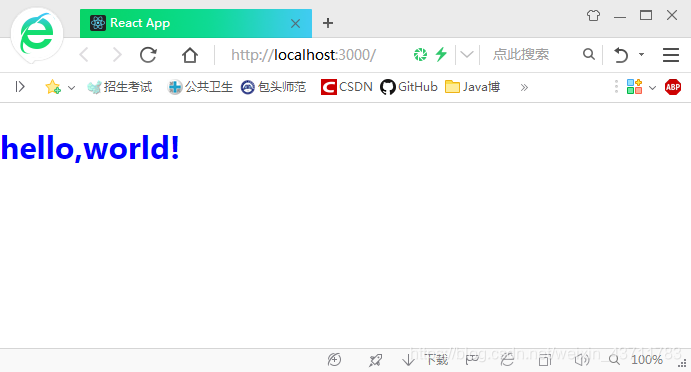
Task: Show more bookmarks with the double chevron
Action: [524, 87]
